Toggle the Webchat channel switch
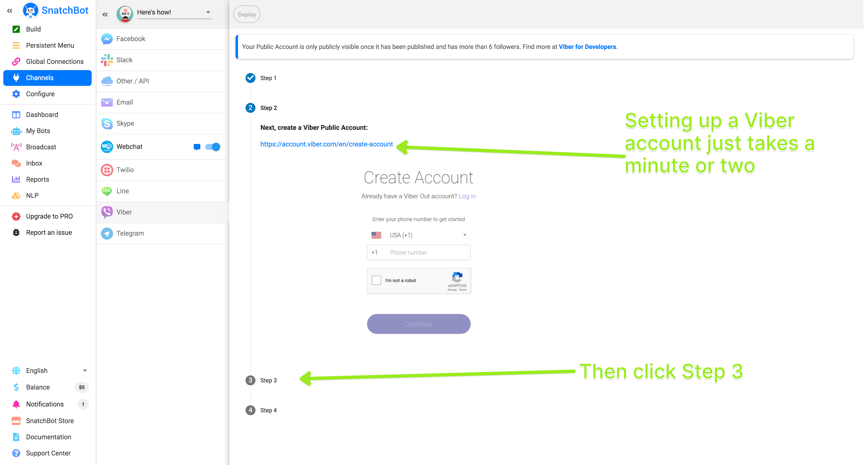The height and width of the screenshot is (465, 868). (213, 147)
